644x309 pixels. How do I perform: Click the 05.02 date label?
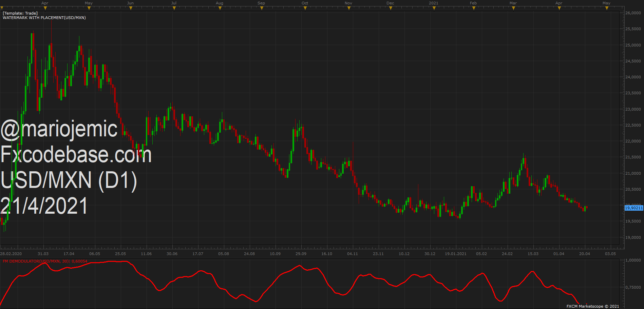[x=481, y=254]
